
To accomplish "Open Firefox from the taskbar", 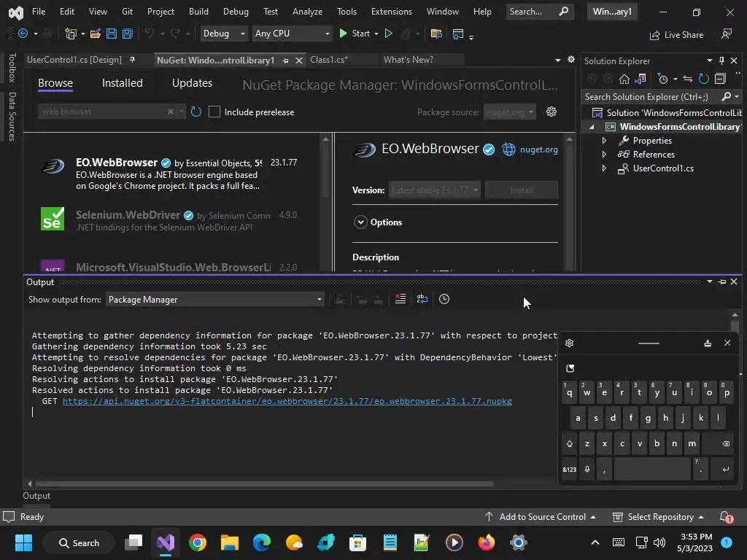I will click(x=487, y=542).
